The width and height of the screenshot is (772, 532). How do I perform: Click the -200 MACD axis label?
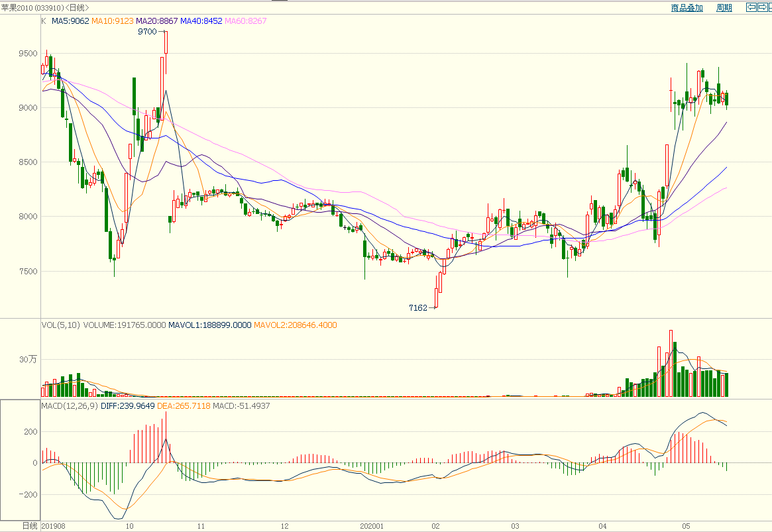tap(28, 495)
